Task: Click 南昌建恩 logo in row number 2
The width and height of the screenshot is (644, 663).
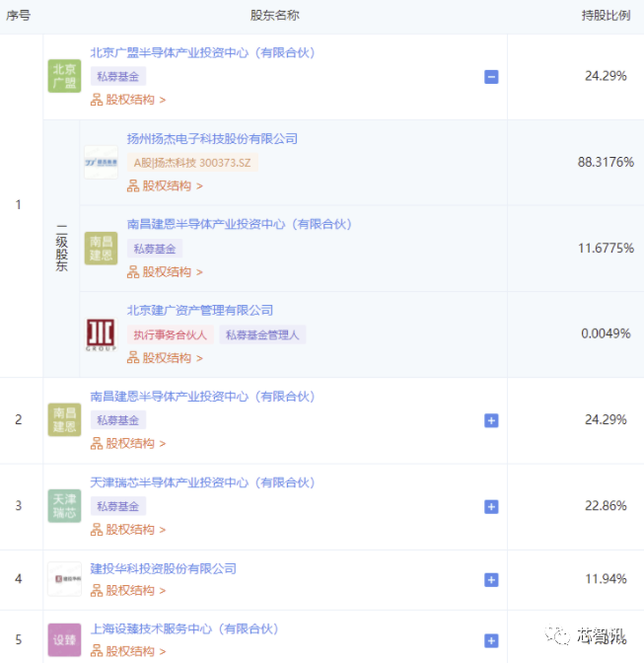Action: point(64,420)
